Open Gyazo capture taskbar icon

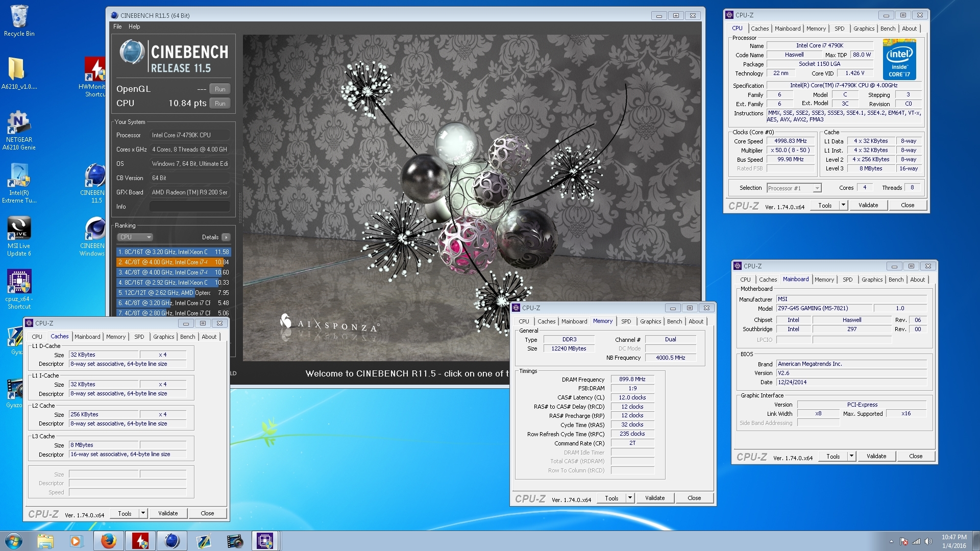click(235, 541)
